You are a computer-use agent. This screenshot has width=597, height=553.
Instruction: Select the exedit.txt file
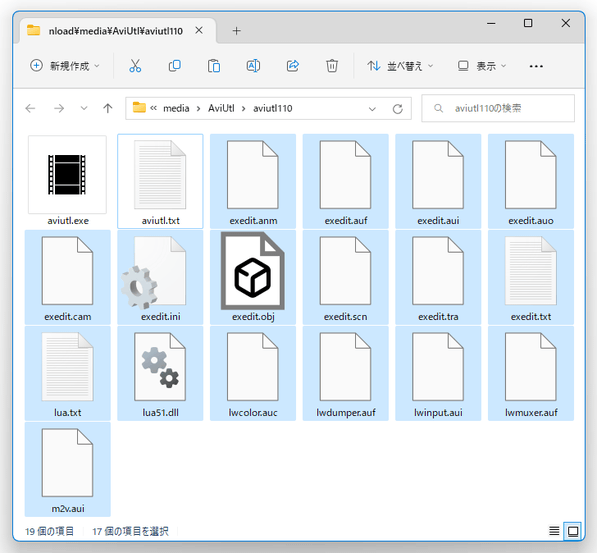531,277
